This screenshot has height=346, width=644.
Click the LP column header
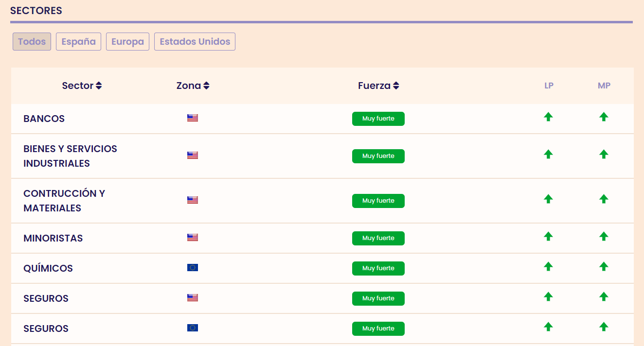[549, 86]
